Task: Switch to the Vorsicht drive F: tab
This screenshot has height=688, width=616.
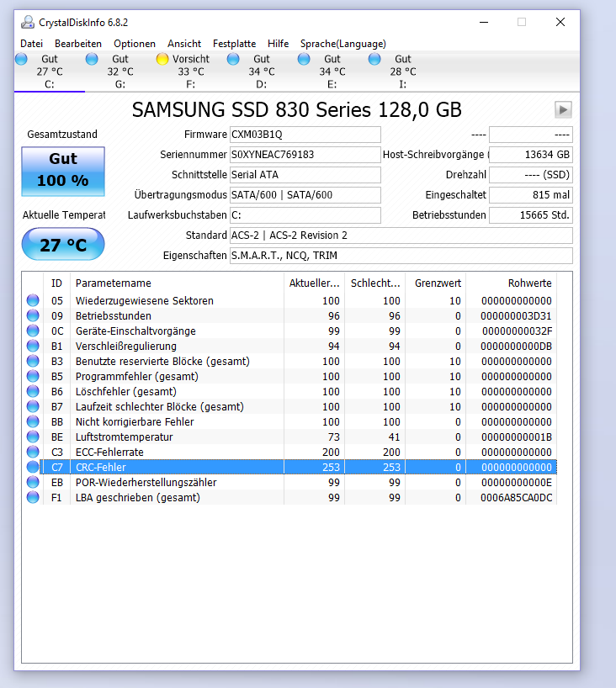Action: (x=191, y=71)
